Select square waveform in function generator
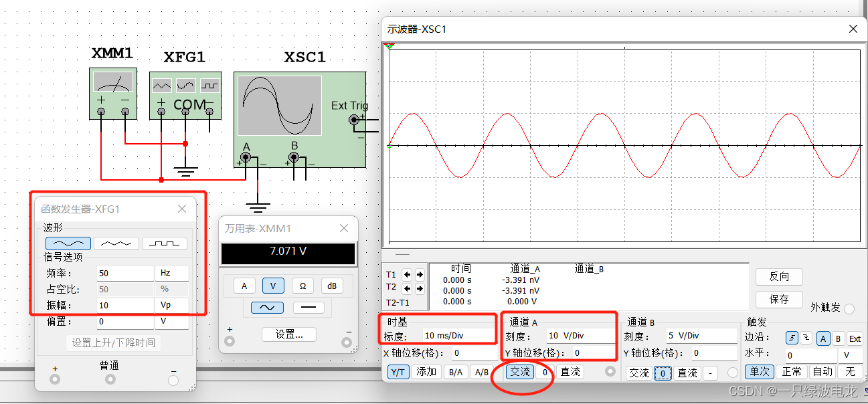The width and height of the screenshot is (868, 404). [165, 243]
